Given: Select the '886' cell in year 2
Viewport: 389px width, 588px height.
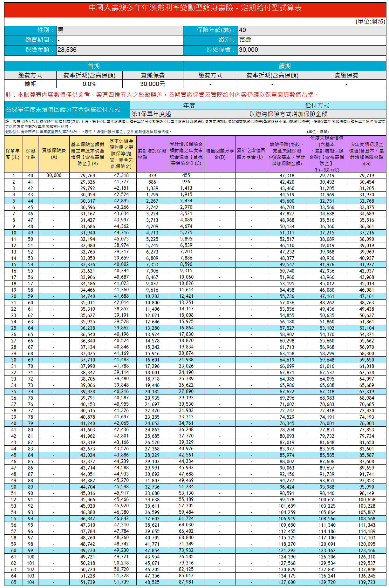Looking at the screenshot, I should (x=152, y=182).
